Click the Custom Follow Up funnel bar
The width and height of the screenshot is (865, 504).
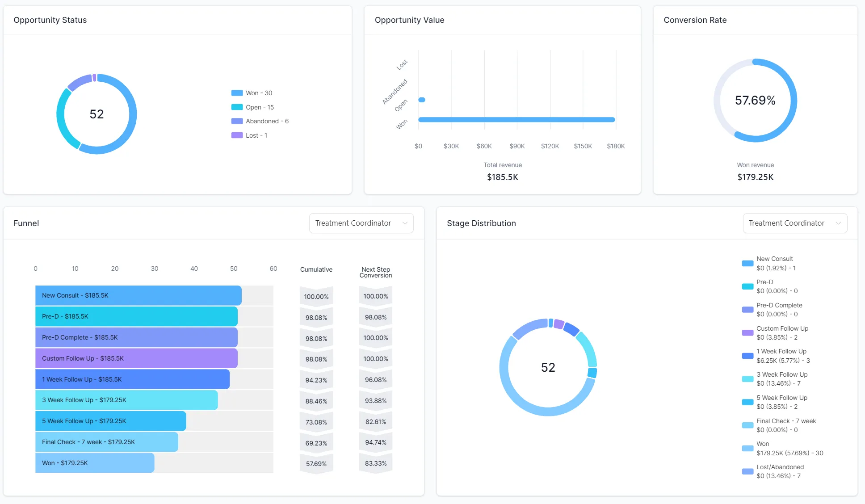(136, 358)
